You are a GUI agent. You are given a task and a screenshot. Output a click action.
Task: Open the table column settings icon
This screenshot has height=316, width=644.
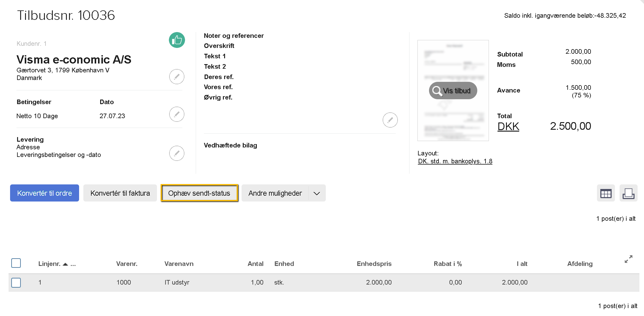606,193
